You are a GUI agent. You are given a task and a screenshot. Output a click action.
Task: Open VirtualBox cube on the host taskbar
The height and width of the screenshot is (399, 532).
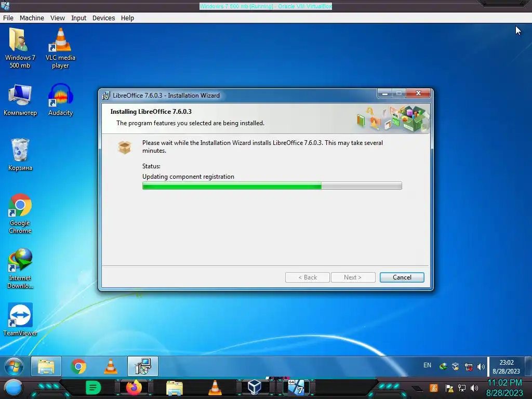(255, 387)
